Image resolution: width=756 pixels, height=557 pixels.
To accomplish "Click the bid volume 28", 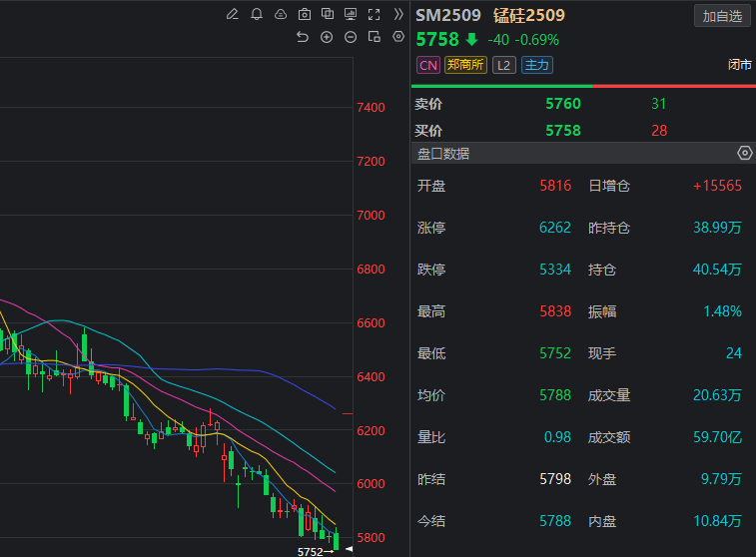I will click(x=659, y=131).
